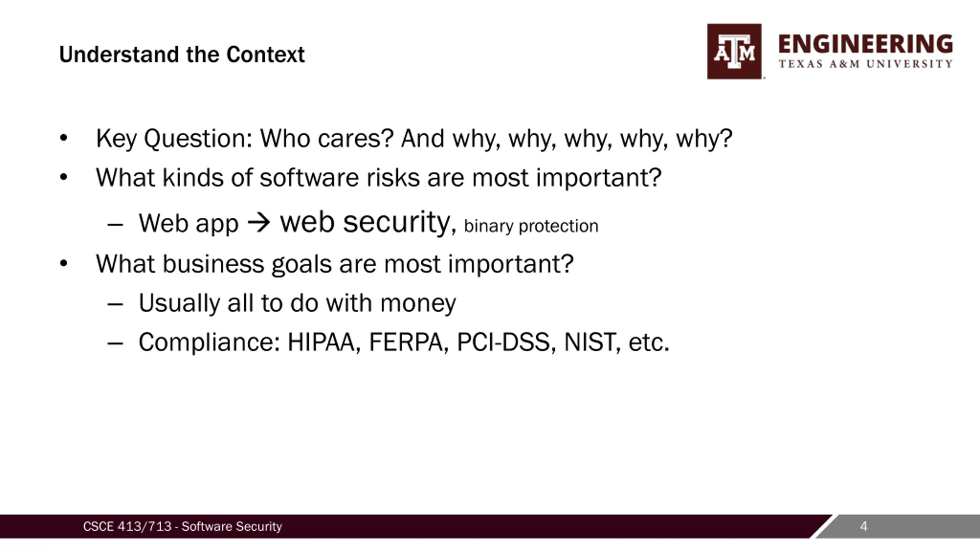Select the Key Question bullet line
This screenshot has height=551, width=980.
pyautogui.click(x=414, y=139)
